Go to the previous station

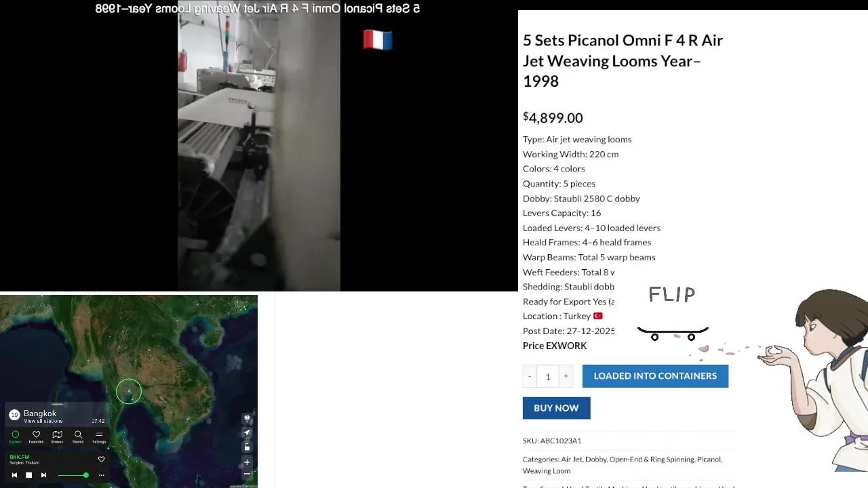pyautogui.click(x=14, y=475)
